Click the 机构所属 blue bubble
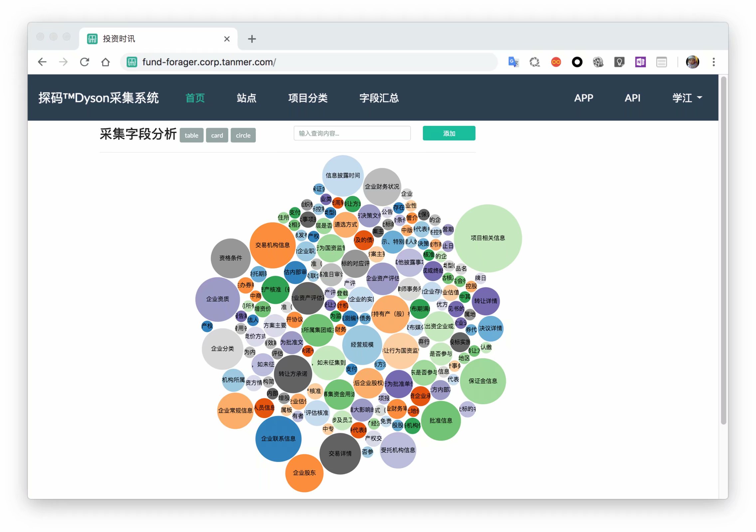This screenshot has height=532, width=756. [233, 380]
